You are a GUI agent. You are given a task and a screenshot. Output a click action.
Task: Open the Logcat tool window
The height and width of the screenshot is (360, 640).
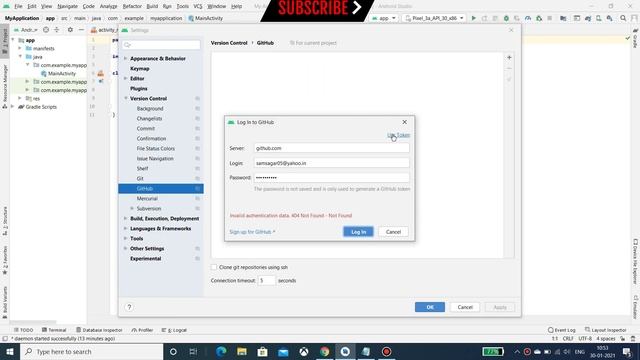click(174, 330)
